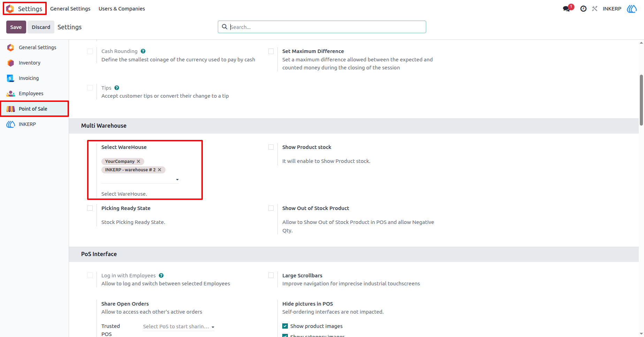Click the PoS Interface section header
This screenshot has width=644, height=337.
click(354, 254)
